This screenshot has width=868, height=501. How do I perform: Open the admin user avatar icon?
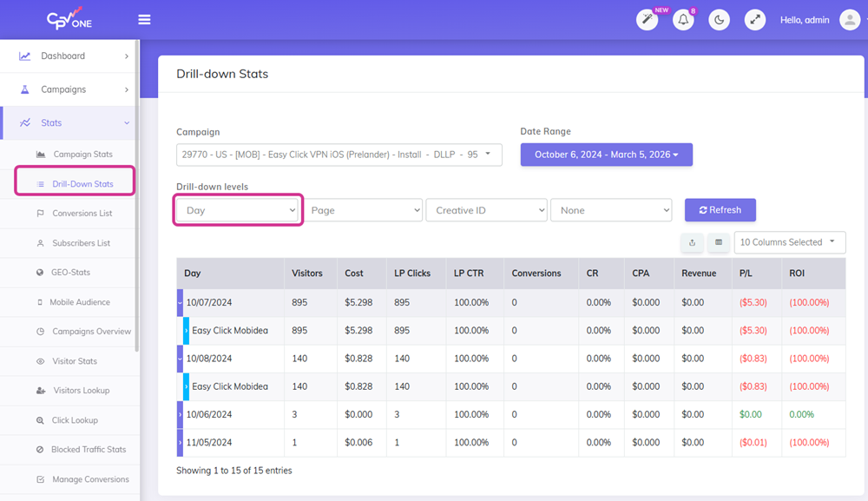849,20
